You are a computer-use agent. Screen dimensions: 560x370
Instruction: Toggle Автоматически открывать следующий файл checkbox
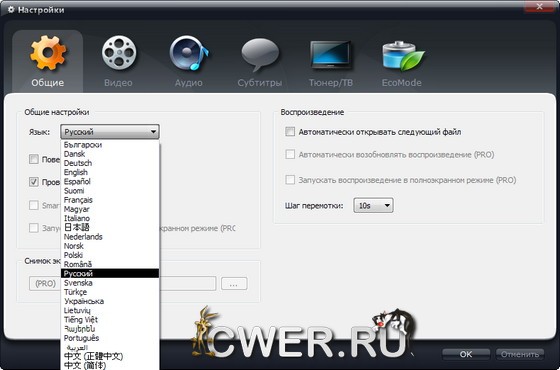[x=290, y=132]
